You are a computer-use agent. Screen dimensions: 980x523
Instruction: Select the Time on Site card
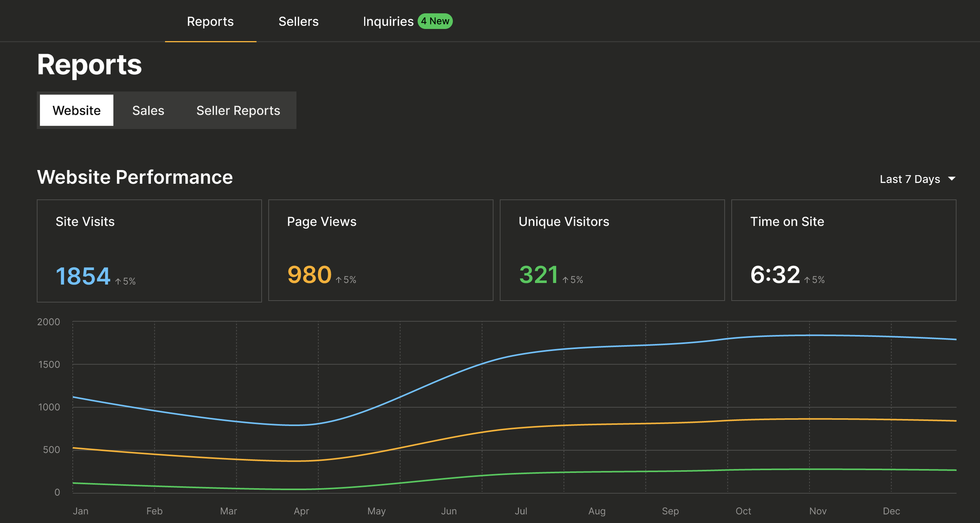[x=843, y=250]
